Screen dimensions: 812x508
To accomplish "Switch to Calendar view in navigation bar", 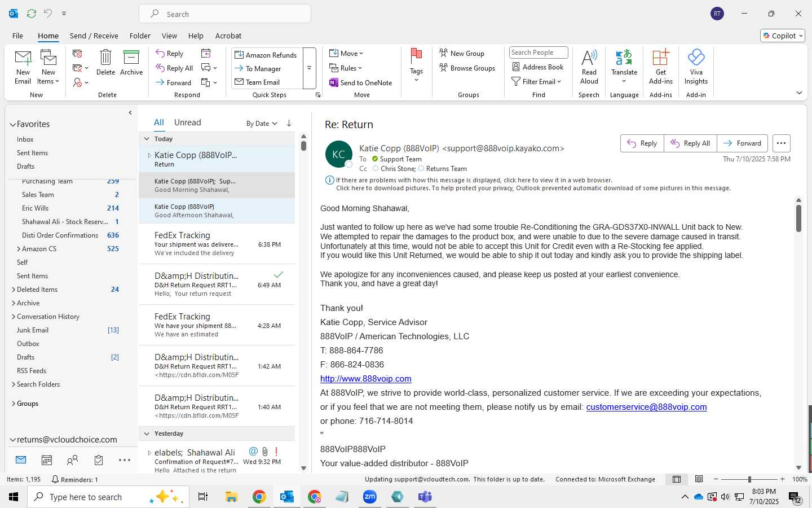I will coord(47,461).
